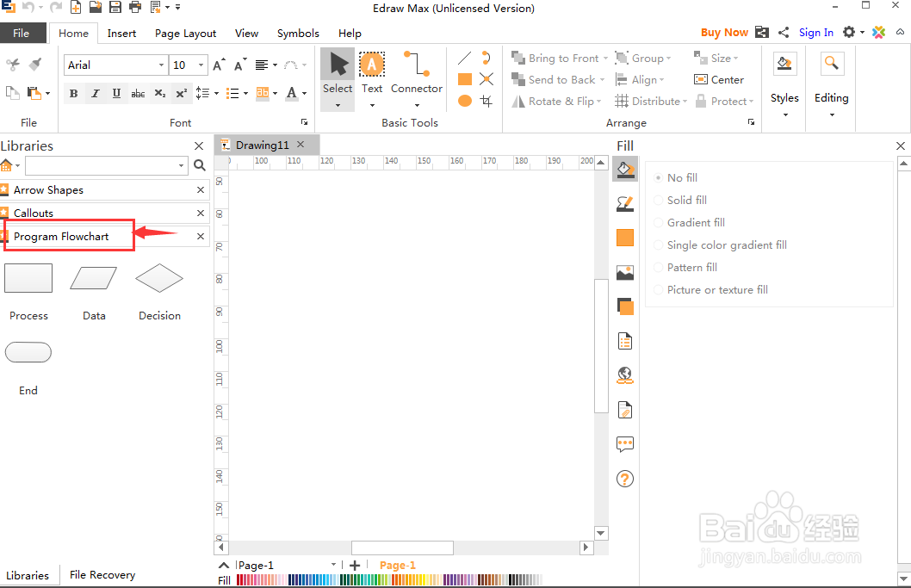The image size is (911, 588).
Task: Click the Cut scissors icon
Action: point(13,65)
